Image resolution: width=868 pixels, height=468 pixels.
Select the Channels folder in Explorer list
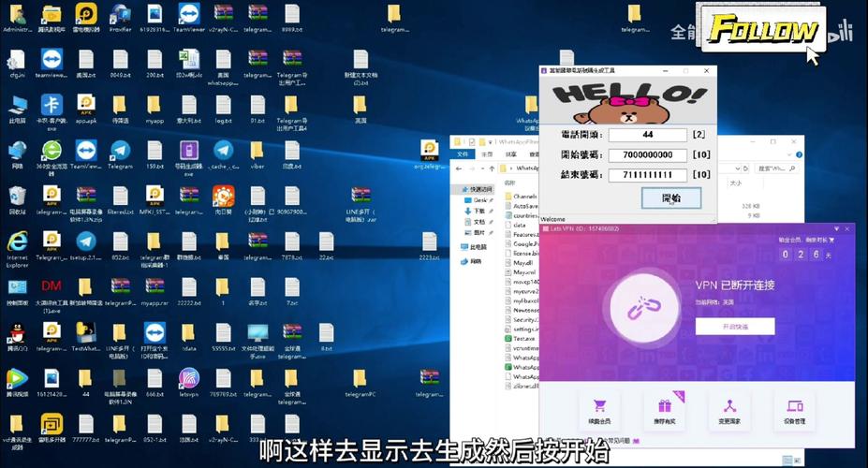point(521,197)
